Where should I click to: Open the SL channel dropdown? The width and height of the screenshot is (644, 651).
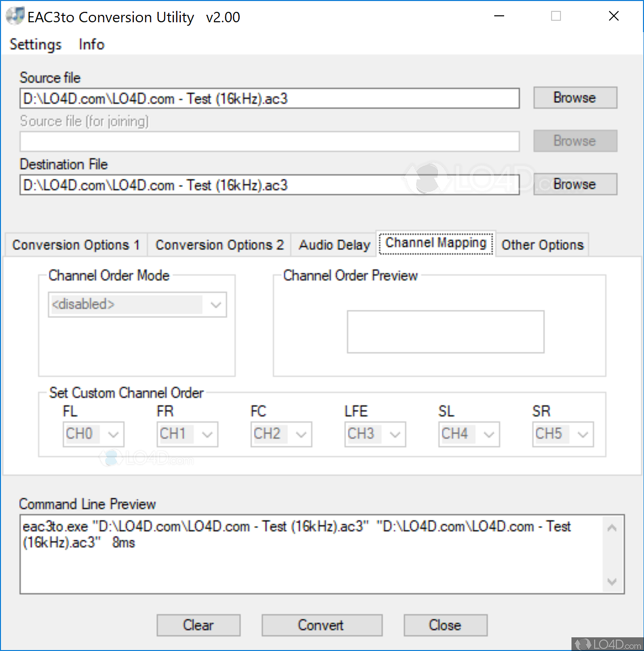tap(469, 434)
